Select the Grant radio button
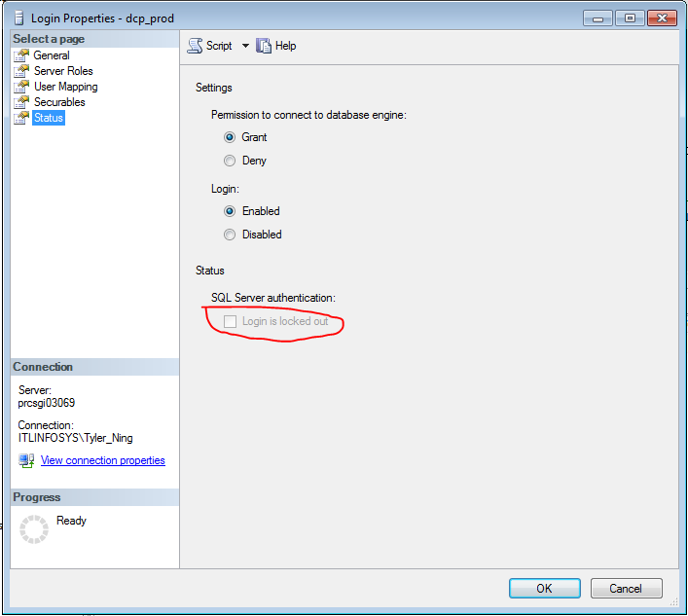 (x=230, y=137)
